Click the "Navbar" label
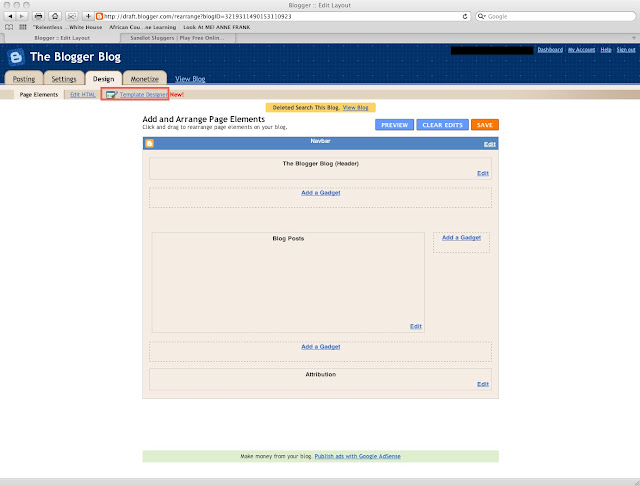Image resolution: width=640 pixels, height=486 pixels. pyautogui.click(x=320, y=141)
